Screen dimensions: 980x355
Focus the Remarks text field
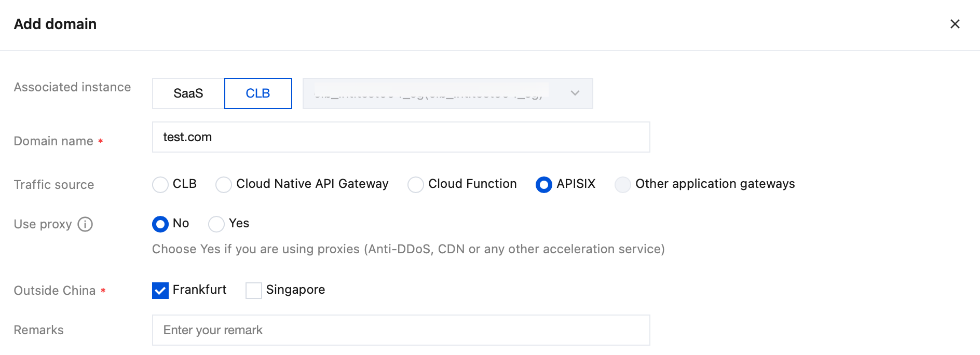(x=401, y=330)
